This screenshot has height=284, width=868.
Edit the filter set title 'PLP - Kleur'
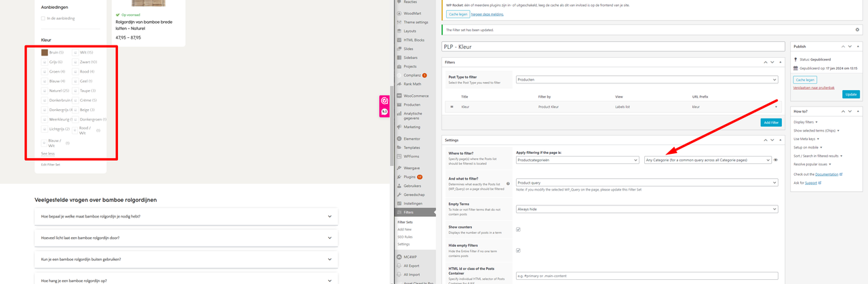(x=614, y=47)
